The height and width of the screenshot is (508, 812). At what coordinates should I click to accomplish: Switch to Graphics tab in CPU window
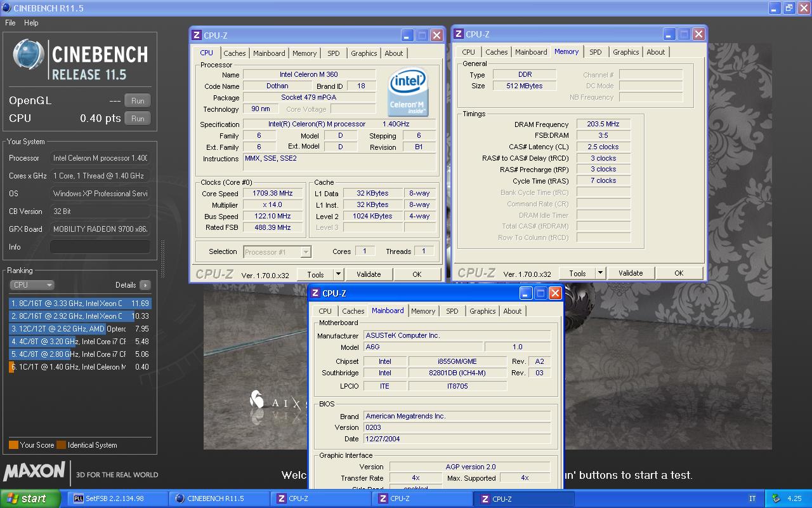[364, 53]
